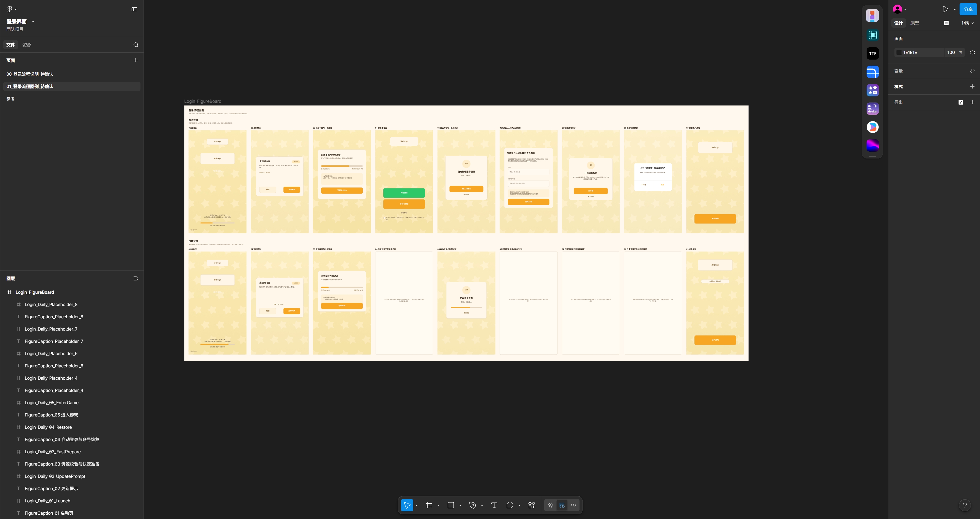Select the Pen tool
The height and width of the screenshot is (519, 980).
(473, 505)
